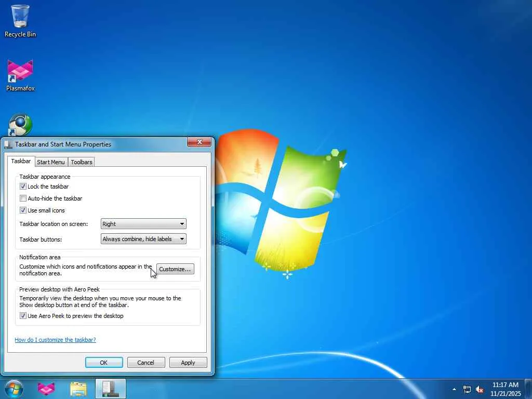Open the Taskbar buttons dropdown
Image resolution: width=532 pixels, height=399 pixels.
143,239
